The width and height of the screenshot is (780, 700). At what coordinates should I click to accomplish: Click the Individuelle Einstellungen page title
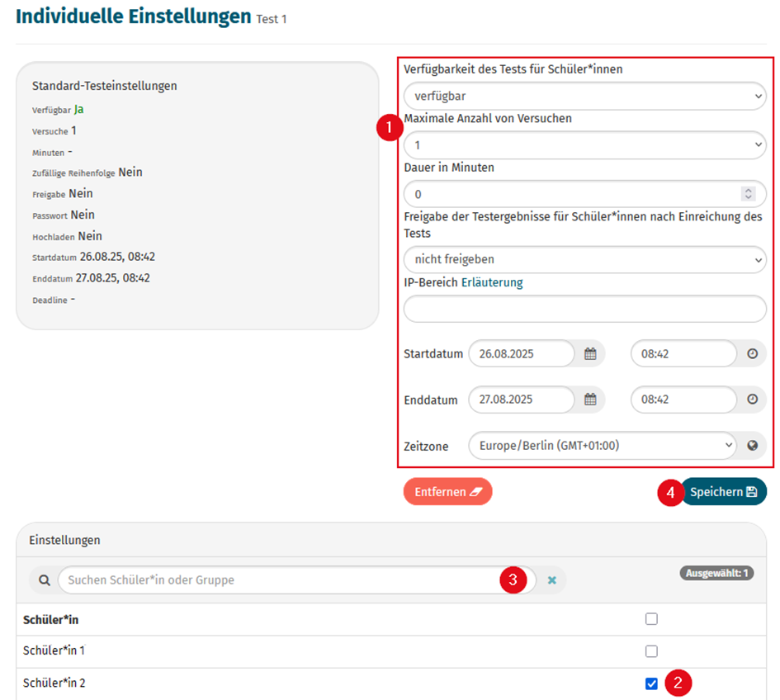pos(134,17)
